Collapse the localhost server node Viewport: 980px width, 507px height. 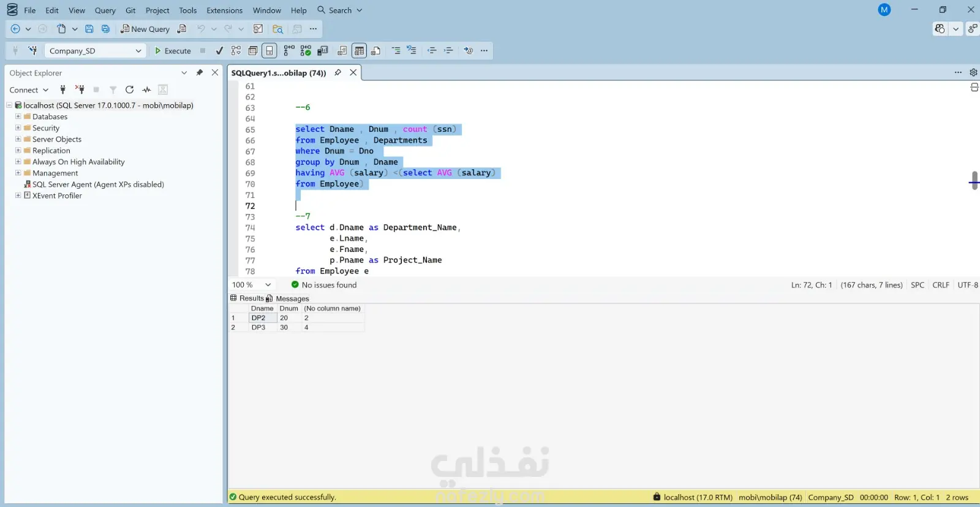click(x=10, y=105)
